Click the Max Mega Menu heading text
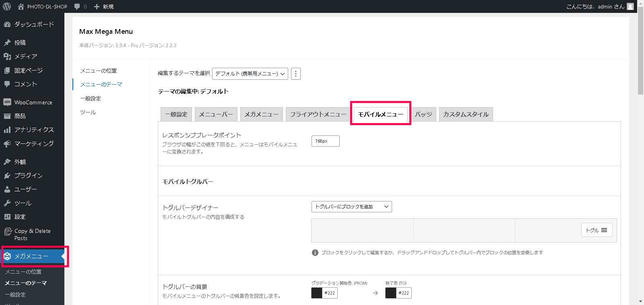The image size is (644, 305). (x=106, y=31)
